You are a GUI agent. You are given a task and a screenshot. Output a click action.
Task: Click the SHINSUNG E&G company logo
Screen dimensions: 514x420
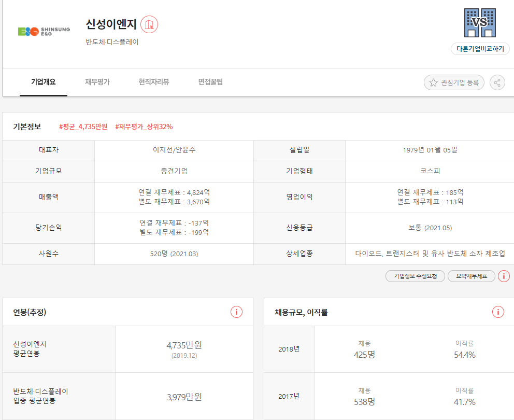(x=44, y=31)
